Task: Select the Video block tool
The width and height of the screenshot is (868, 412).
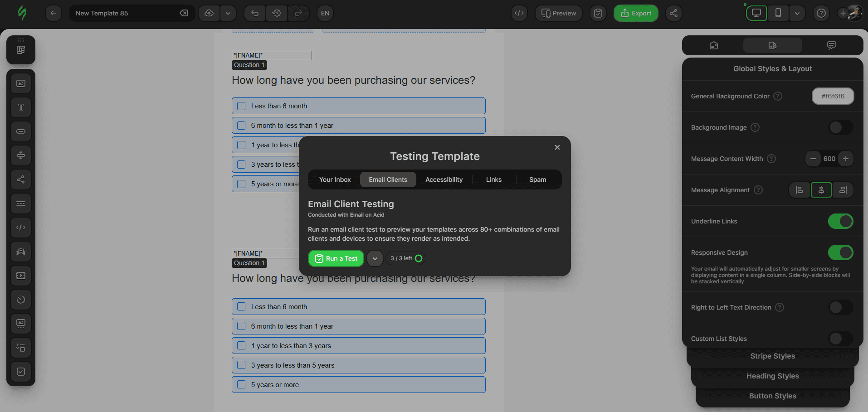Action: (x=20, y=276)
